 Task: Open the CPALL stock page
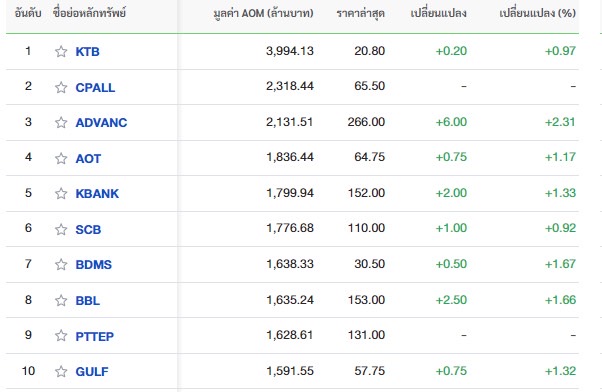pos(95,88)
